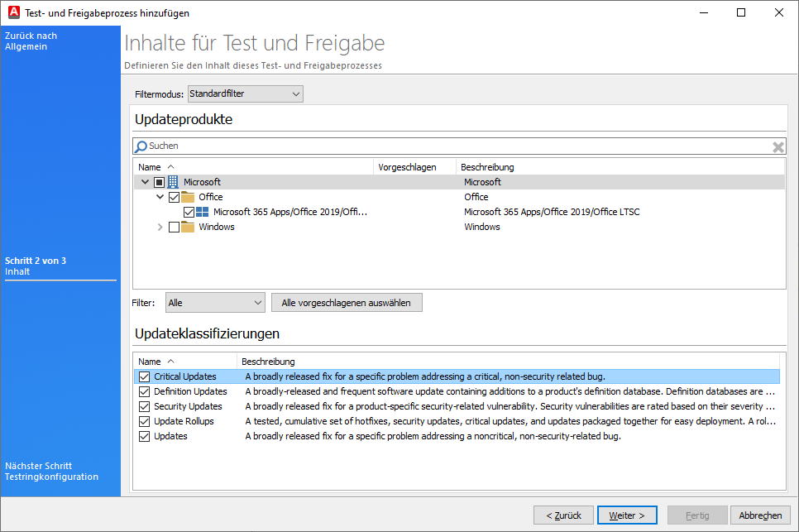
Task: Sort classifications by Name column header
Action: pyautogui.click(x=185, y=362)
